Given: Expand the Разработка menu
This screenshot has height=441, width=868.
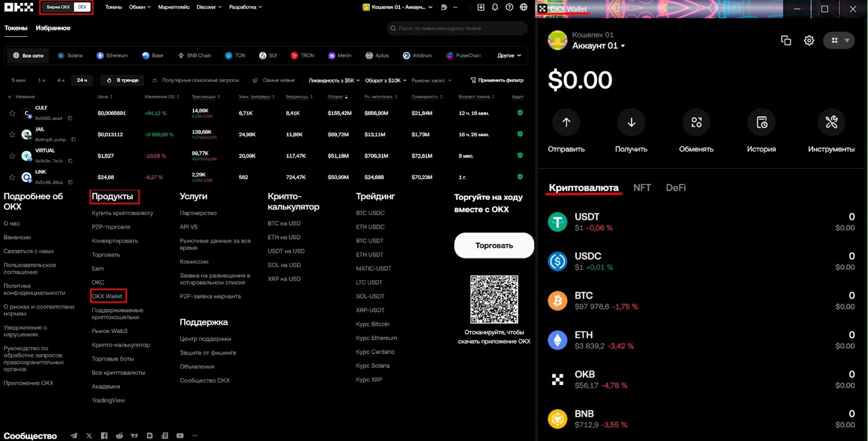Looking at the screenshot, I should (246, 7).
